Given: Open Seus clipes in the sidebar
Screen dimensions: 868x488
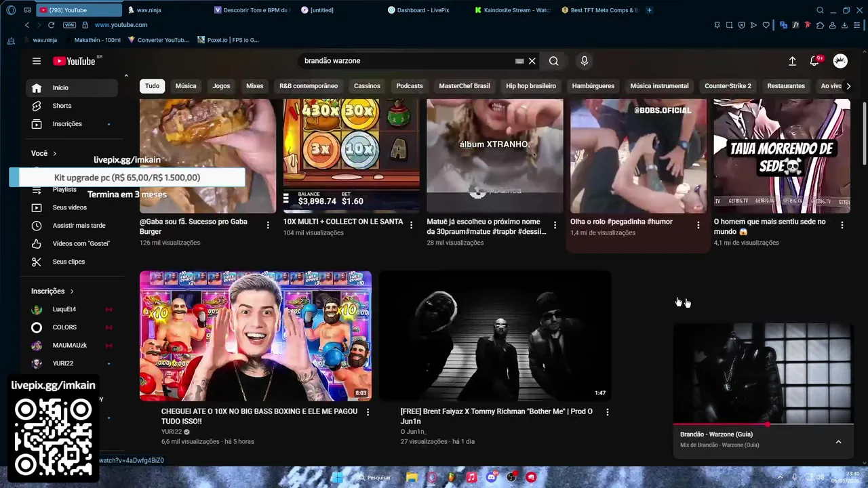Looking at the screenshot, I should [72, 262].
